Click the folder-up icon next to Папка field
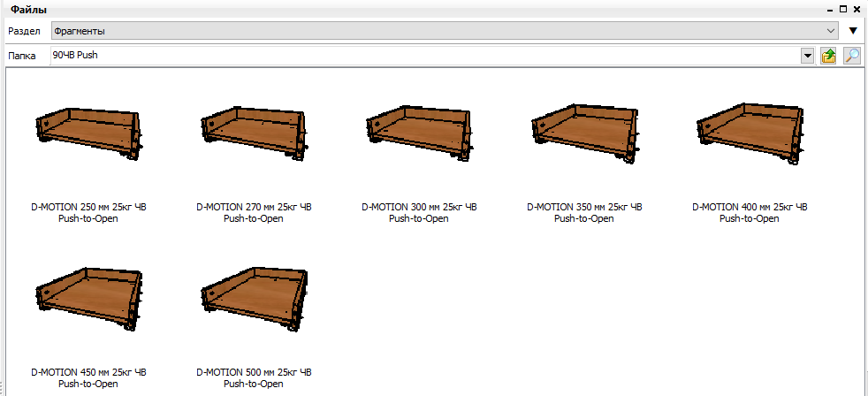This screenshot has height=396, width=868. 828,56
